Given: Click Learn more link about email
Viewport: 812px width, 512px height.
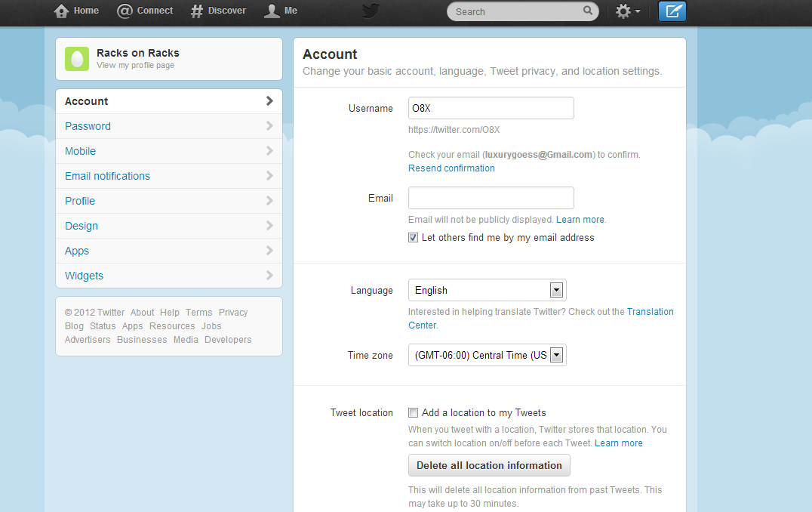Looking at the screenshot, I should pos(580,219).
